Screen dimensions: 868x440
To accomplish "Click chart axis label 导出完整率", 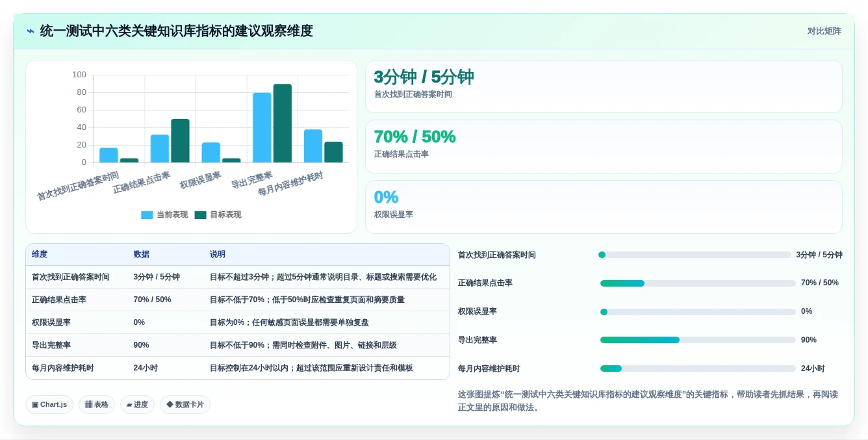I will tap(252, 180).
